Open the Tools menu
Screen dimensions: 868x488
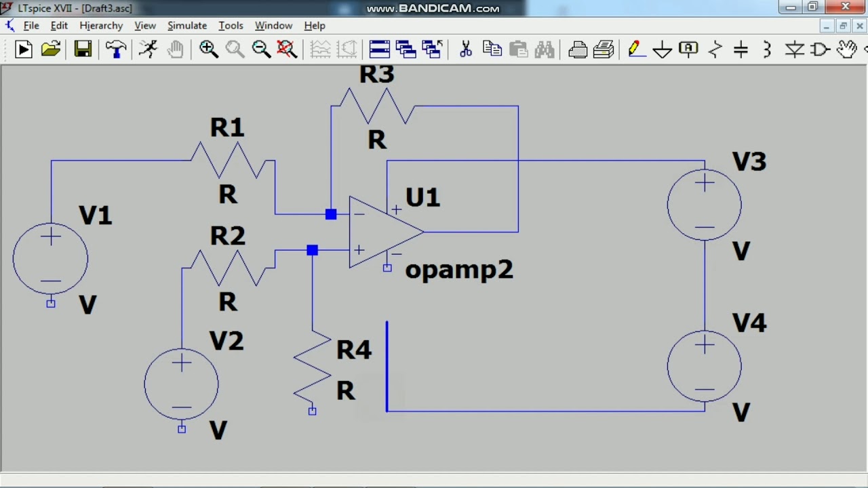(x=231, y=26)
